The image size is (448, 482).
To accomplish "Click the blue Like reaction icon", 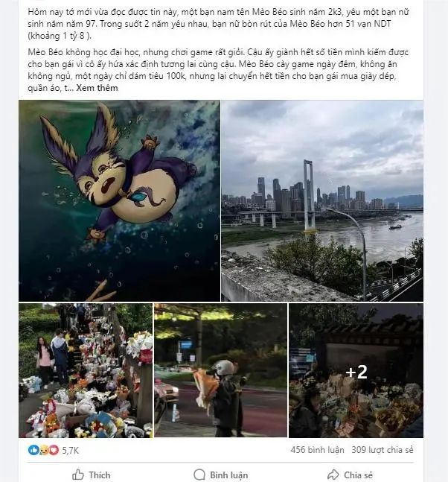I will [x=33, y=450].
